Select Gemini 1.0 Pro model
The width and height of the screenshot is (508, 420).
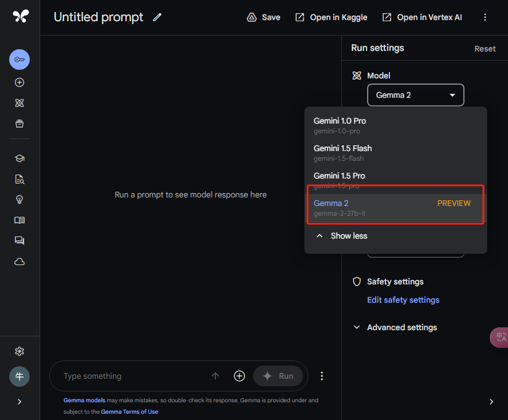(396, 125)
